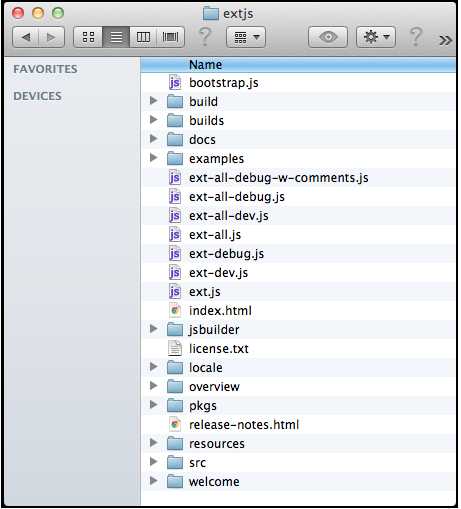Go back with the left arrow button
This screenshot has width=461, height=509.
pos(26,37)
